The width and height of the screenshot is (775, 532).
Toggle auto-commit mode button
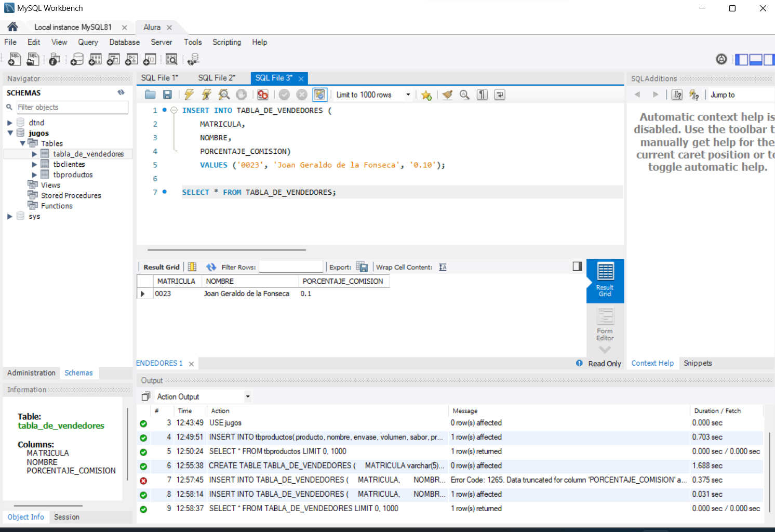[319, 95]
